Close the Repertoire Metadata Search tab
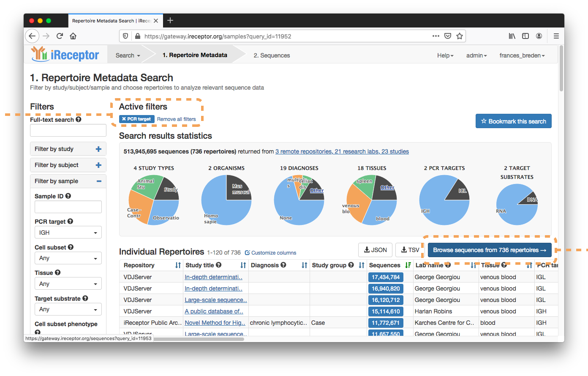Screen dimensions: 588x376 pos(156,21)
